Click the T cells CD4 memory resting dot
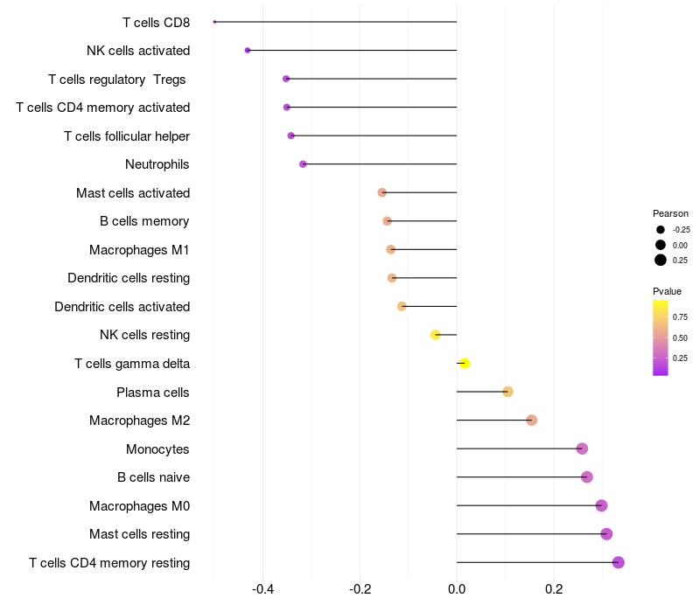 tap(619, 562)
